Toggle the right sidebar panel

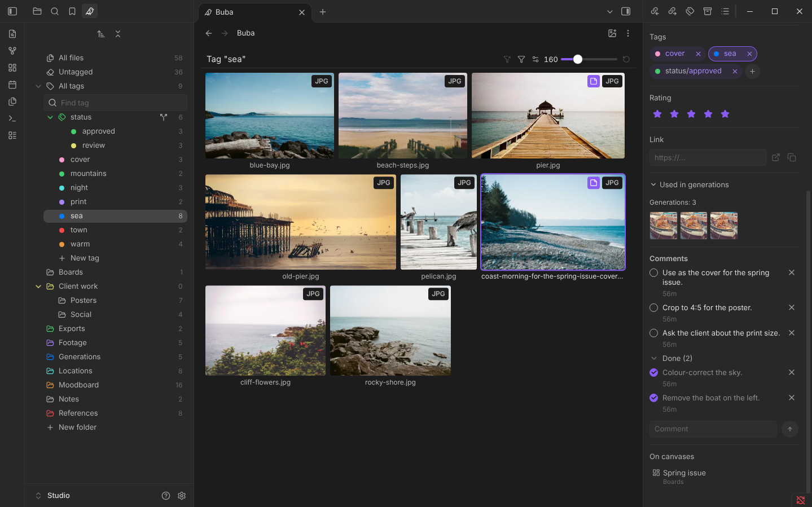(626, 11)
